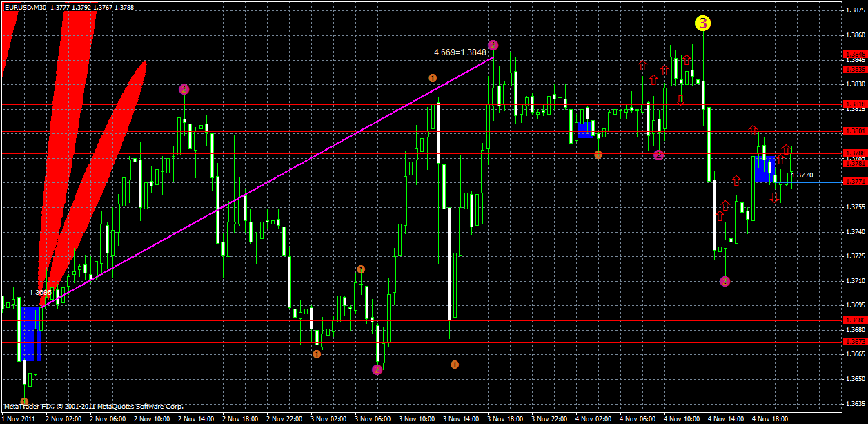Click the blue 1.3771 current price tag
The image size is (868, 424).
point(856,180)
